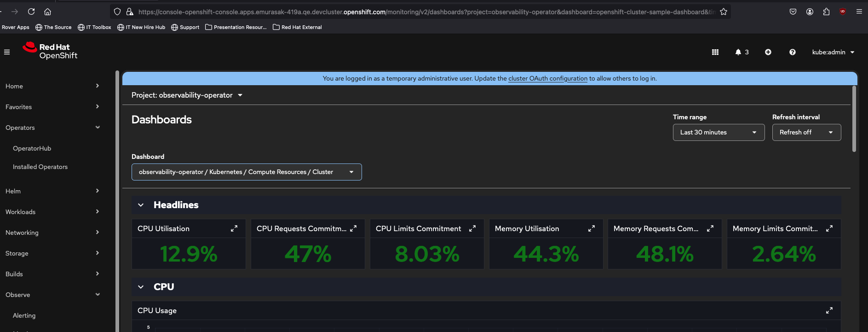Viewport: 868px width, 332px height.
Task: Collapse the Operators navigation section
Action: coord(53,128)
